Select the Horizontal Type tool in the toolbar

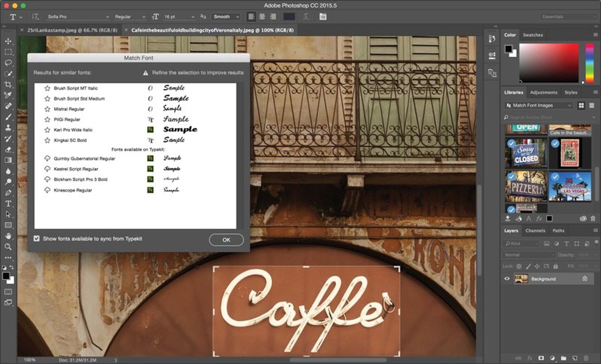[x=8, y=203]
